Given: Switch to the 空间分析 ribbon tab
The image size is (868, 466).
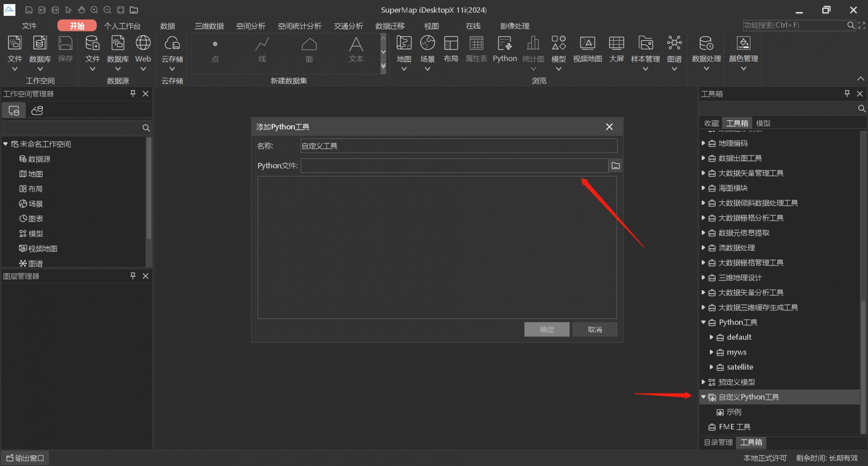Looking at the screenshot, I should coord(251,26).
